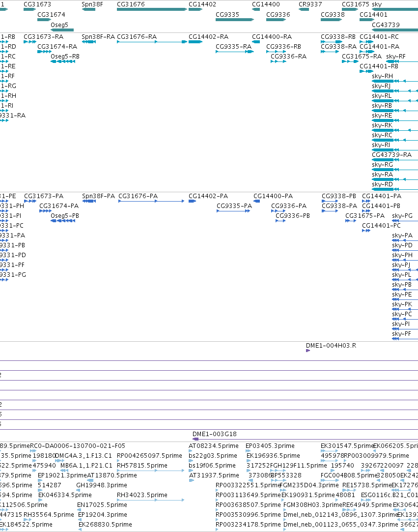418x532 pixels.
Task: Select the DME1-003G18 feature label
Action: point(215,434)
